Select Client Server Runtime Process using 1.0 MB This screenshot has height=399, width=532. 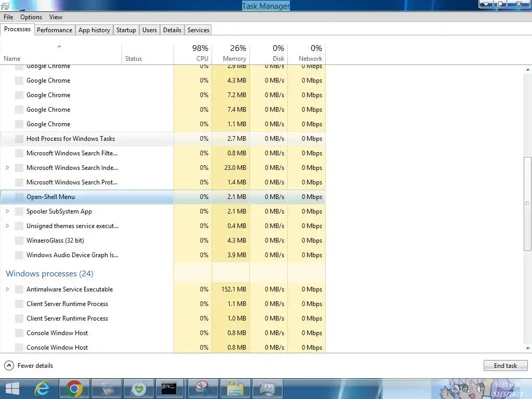163,318
